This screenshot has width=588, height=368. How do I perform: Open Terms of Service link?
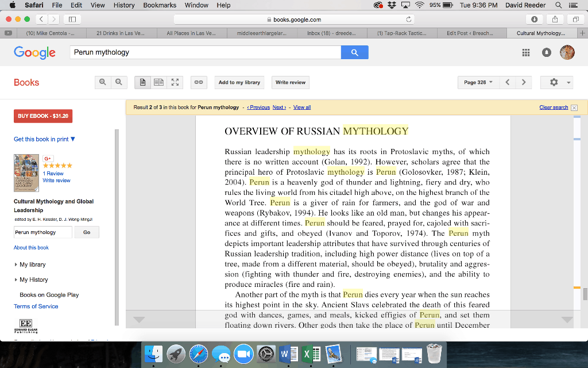tap(36, 306)
